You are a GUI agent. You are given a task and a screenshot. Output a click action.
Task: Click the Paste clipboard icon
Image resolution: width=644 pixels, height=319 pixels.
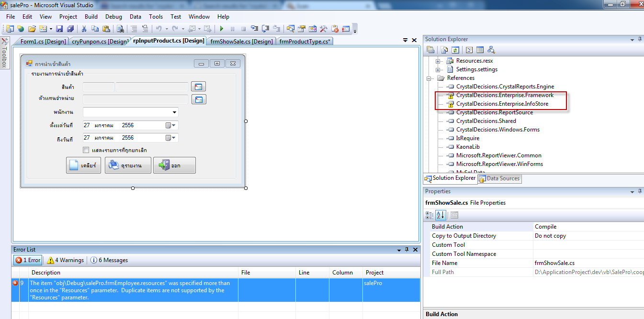point(105,29)
